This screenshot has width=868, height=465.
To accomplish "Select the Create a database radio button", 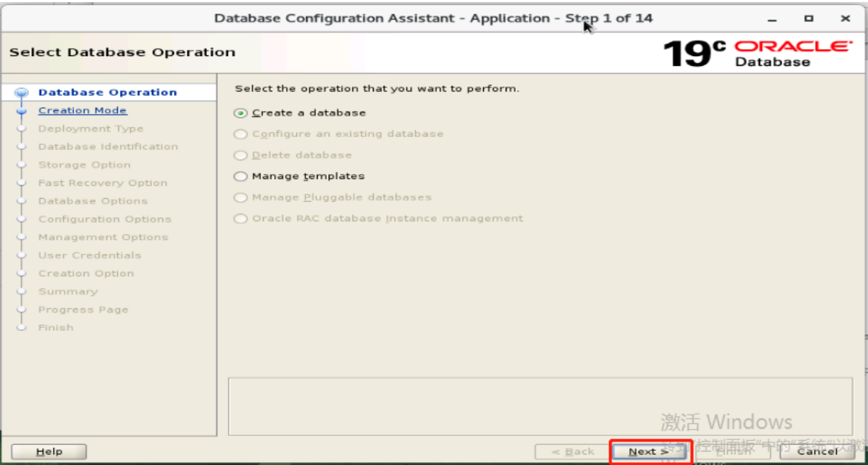I will pyautogui.click(x=241, y=113).
